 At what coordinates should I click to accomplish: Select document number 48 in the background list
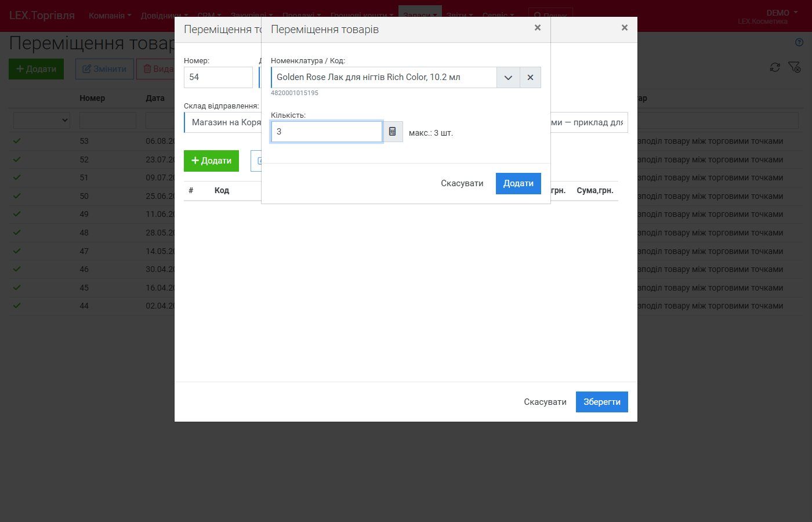pos(84,233)
